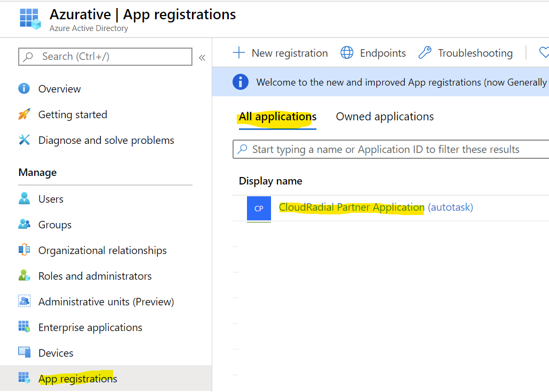Open Troubleshooting from the toolbar
Screen dimensions: 549x392
tap(475, 53)
